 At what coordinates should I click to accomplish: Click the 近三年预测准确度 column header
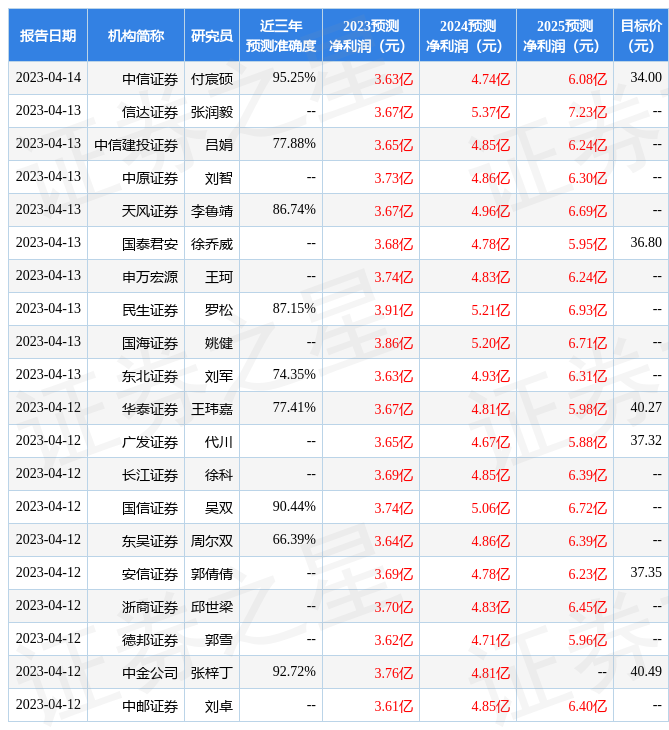(x=281, y=35)
